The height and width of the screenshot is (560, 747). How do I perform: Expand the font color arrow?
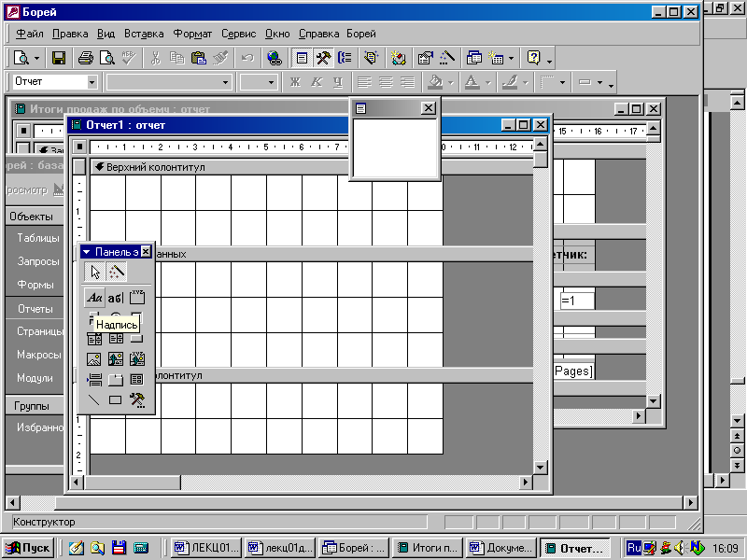[487, 83]
